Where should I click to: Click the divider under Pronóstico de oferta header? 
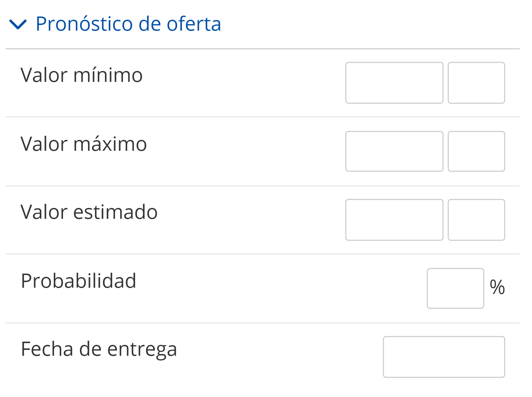[x=262, y=49]
